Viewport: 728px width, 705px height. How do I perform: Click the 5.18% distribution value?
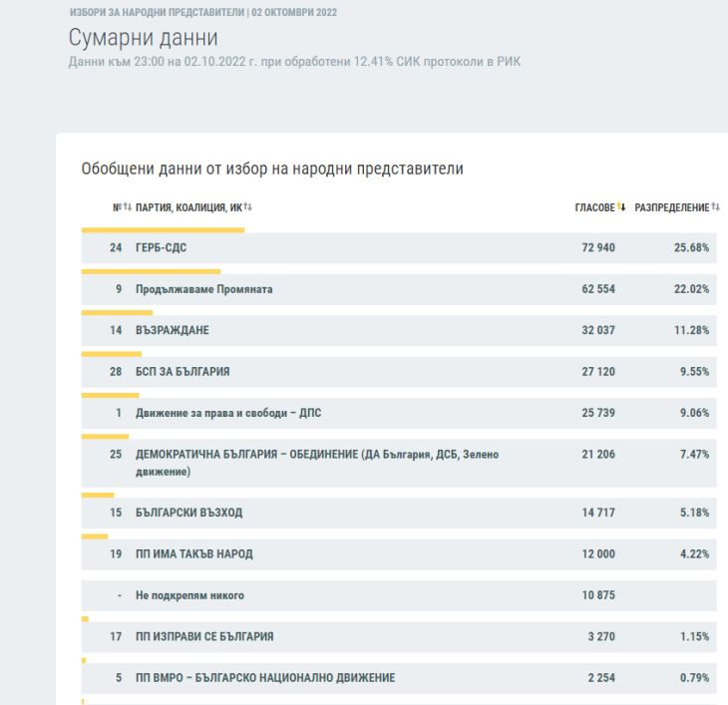(x=694, y=513)
